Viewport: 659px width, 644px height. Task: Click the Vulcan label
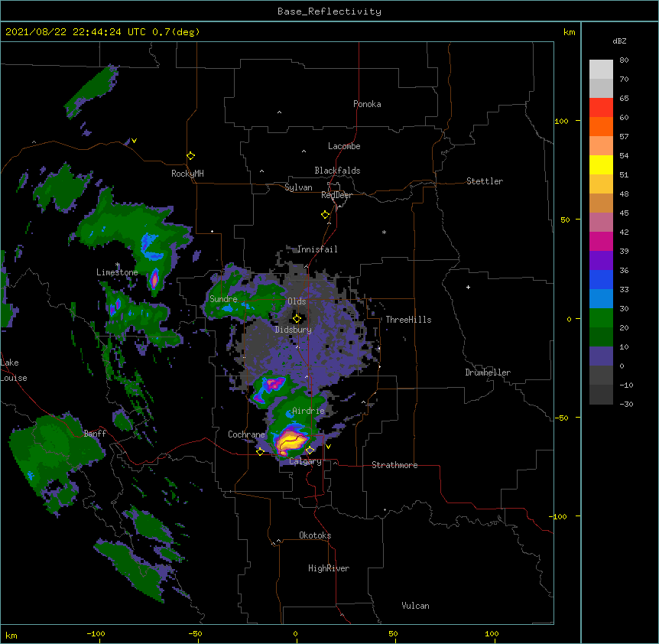415,606
